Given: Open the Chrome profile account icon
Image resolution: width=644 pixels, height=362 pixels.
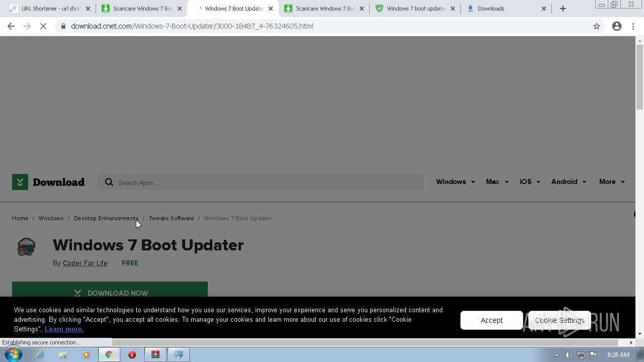Looking at the screenshot, I should click(617, 26).
